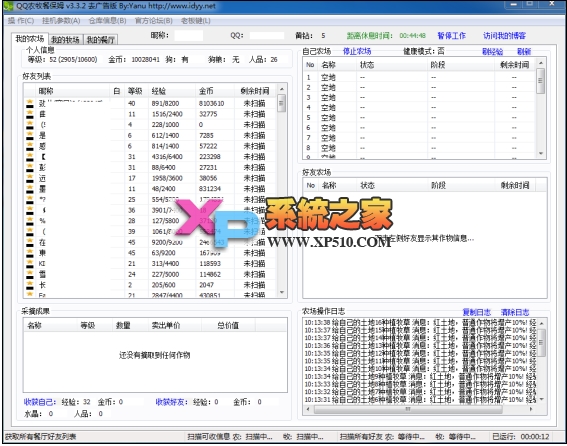The width and height of the screenshot is (567, 446).
Task: Click the star icon on friend row 891/8200
Action: tap(30, 103)
